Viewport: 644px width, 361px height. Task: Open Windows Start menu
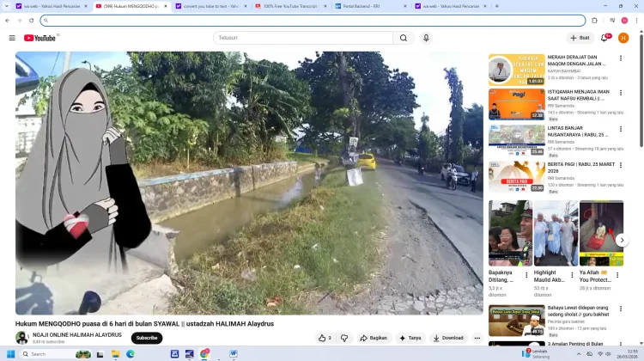pos(10,354)
